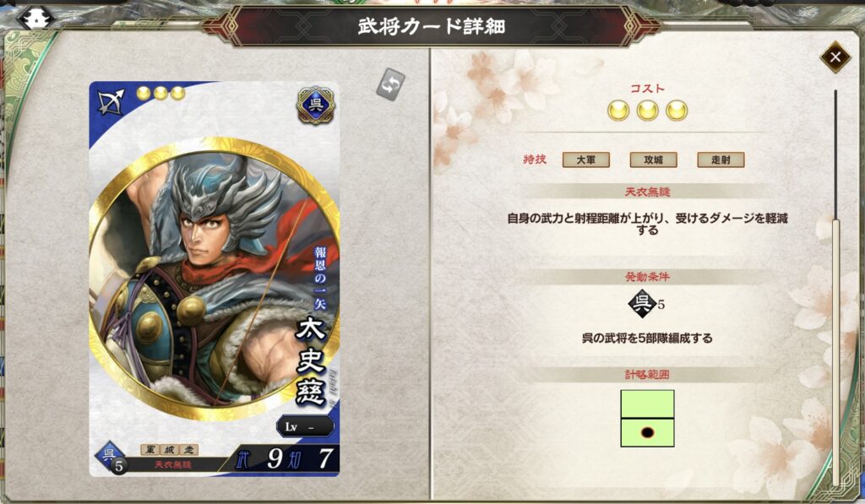The height and width of the screenshot is (504, 865).
Task: Click the 呉 5 badge at card bottom
Action: coord(111,458)
